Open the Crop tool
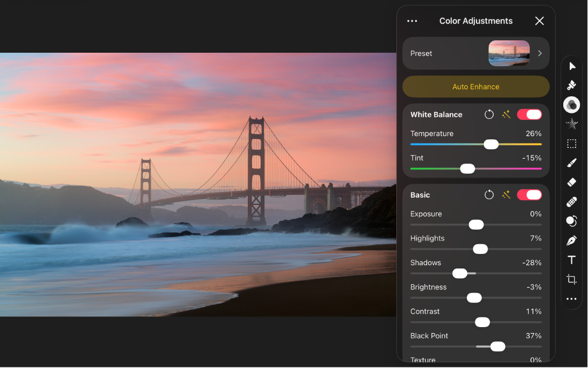588x368 pixels. point(571,279)
